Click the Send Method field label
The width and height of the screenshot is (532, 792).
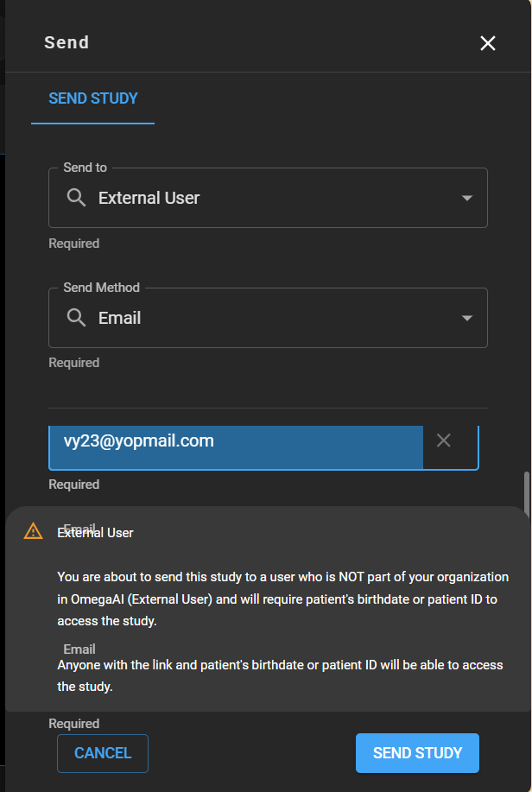[101, 288]
